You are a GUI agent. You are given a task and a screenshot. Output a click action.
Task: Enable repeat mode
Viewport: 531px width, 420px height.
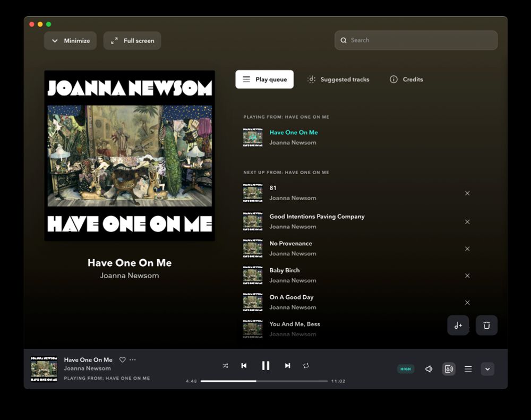pos(307,365)
